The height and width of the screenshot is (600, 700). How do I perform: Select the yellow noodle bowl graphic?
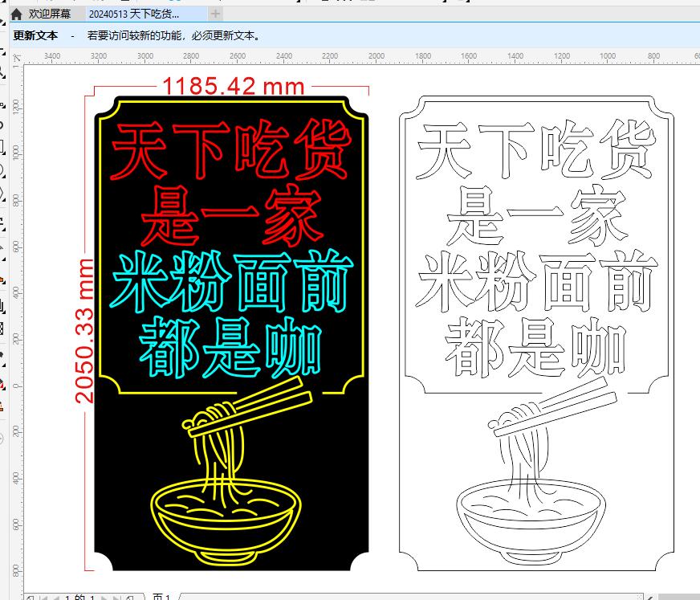(x=226, y=514)
